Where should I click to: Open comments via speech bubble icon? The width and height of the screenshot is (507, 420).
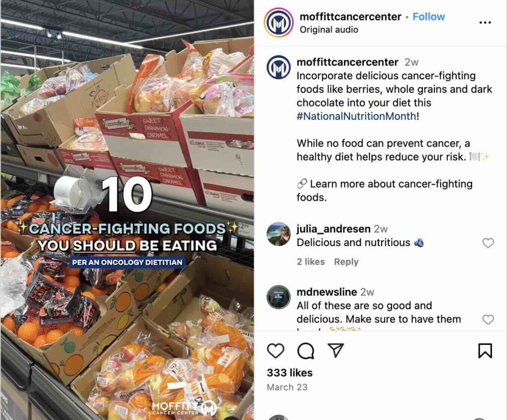[305, 351]
